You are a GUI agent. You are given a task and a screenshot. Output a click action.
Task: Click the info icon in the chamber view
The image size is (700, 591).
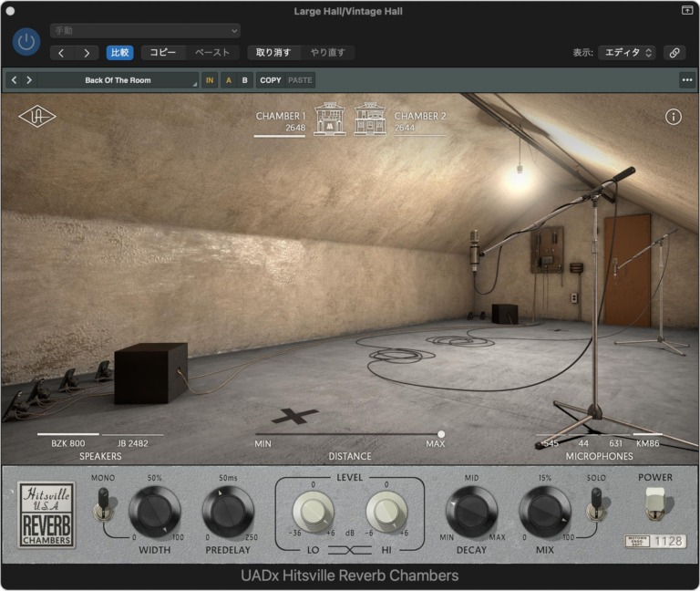point(674,117)
